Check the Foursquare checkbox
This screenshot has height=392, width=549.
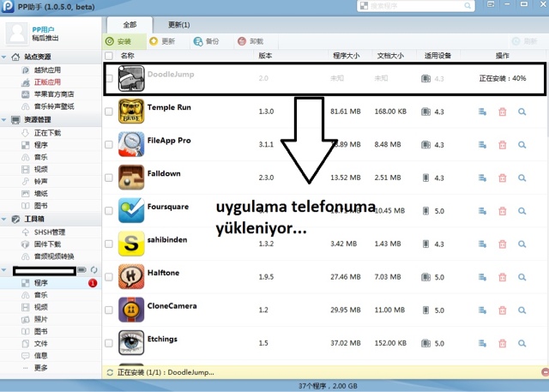109,210
